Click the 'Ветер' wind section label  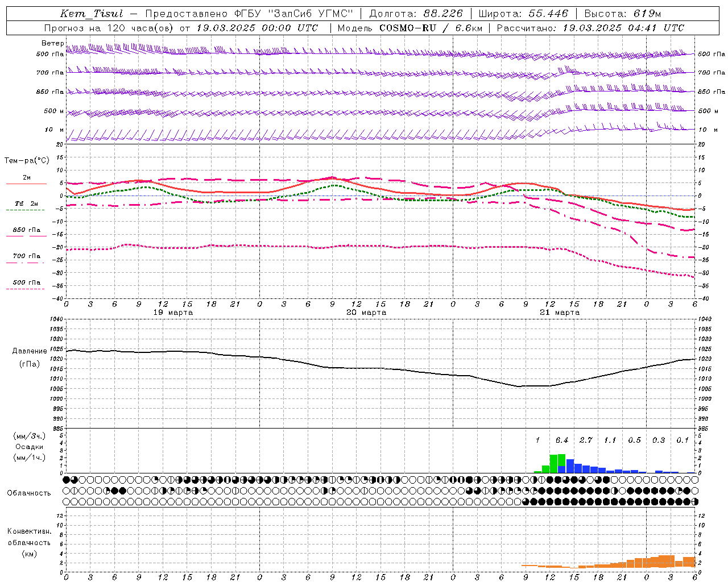(52, 43)
